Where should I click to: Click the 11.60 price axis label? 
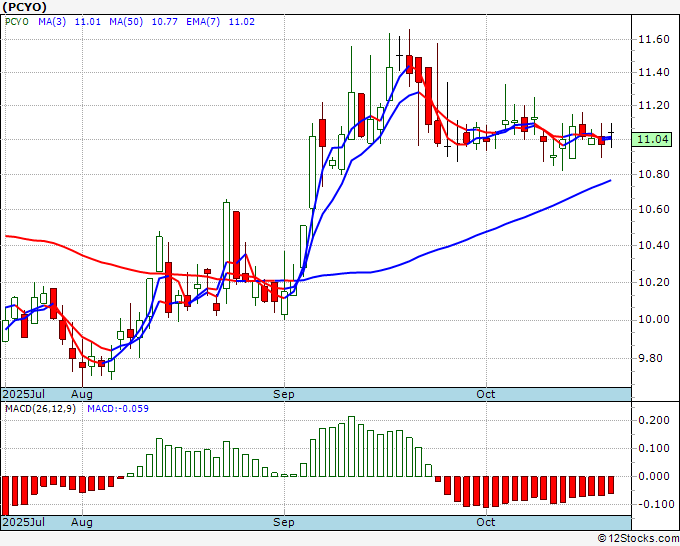click(654, 39)
